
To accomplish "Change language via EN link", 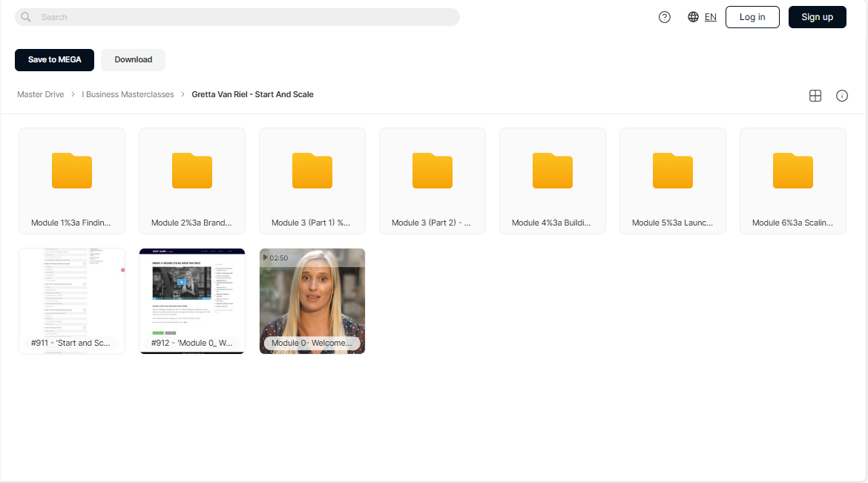I will click(710, 17).
